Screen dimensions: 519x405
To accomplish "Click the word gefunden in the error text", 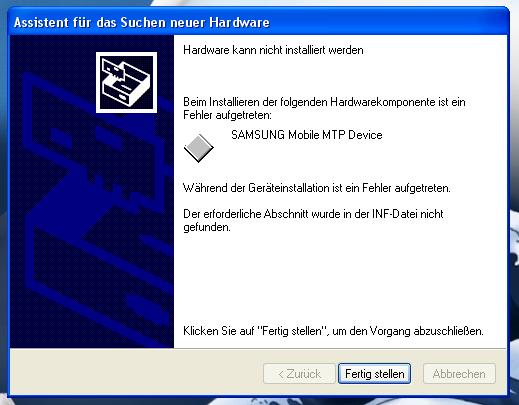I will click(207, 227).
